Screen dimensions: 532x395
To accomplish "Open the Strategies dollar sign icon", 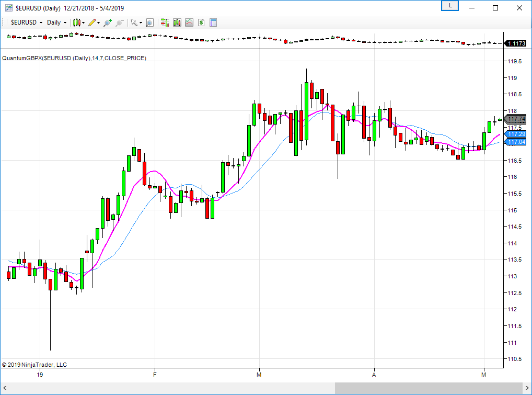I will click(201, 22).
